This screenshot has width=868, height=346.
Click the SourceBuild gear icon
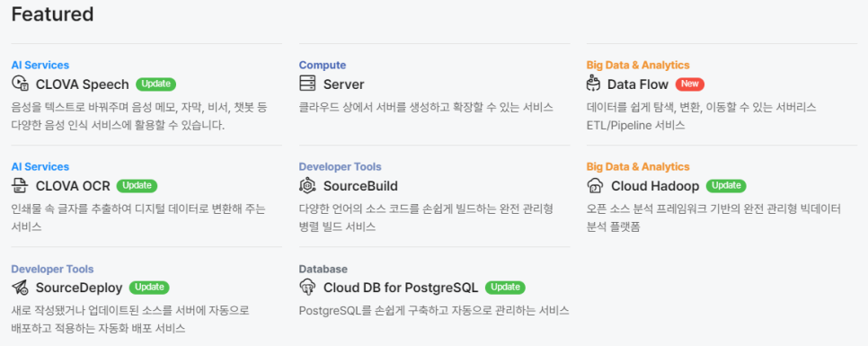[307, 185]
